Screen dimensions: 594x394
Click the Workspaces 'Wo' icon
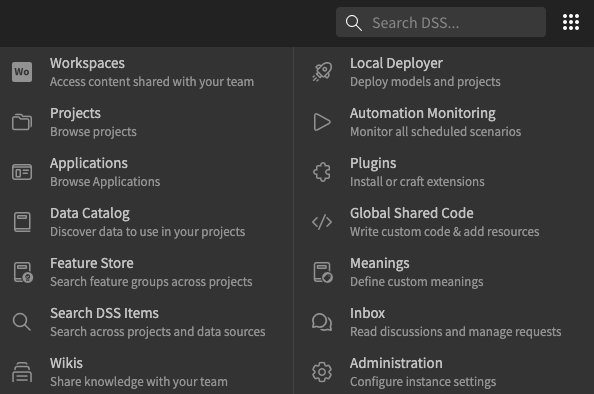point(22,72)
